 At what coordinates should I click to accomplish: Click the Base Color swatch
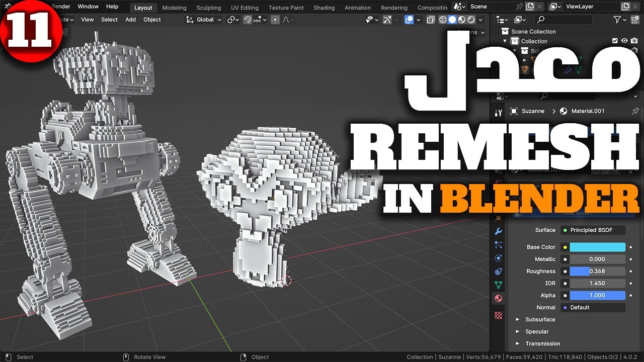click(x=598, y=247)
